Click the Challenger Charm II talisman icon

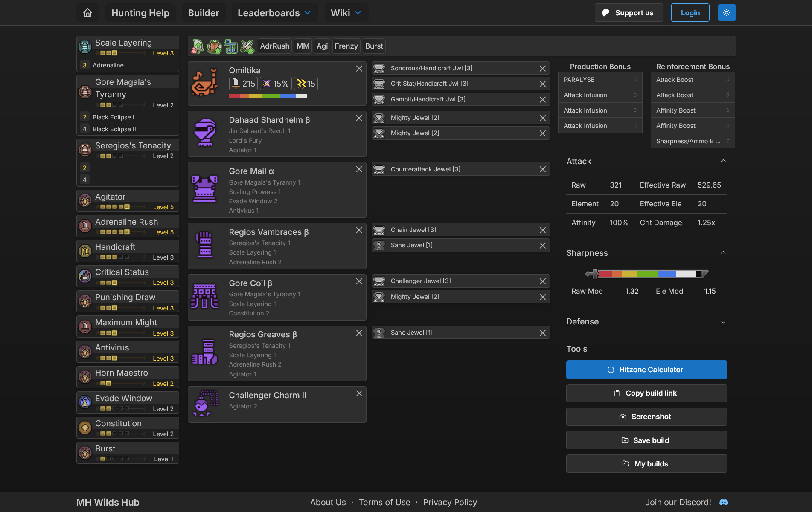(205, 403)
